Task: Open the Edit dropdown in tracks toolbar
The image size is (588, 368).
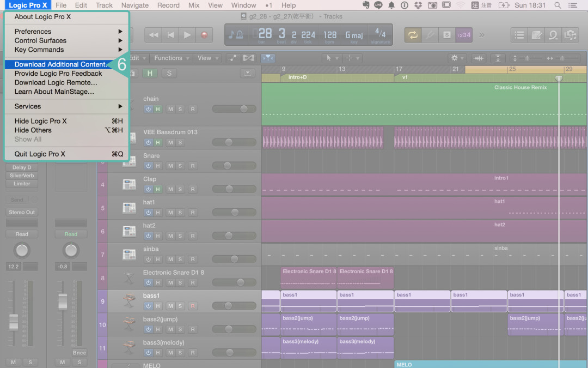Action: [x=136, y=58]
